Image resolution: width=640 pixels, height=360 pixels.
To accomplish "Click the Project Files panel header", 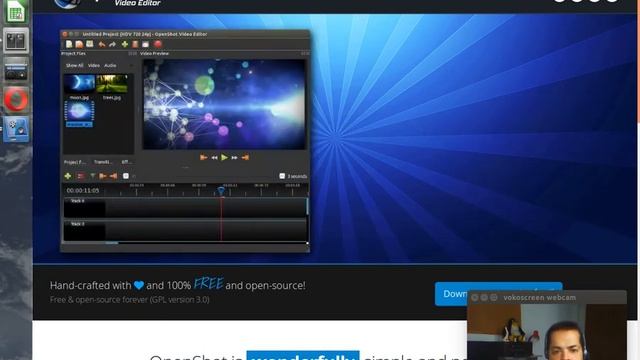I will (73, 53).
